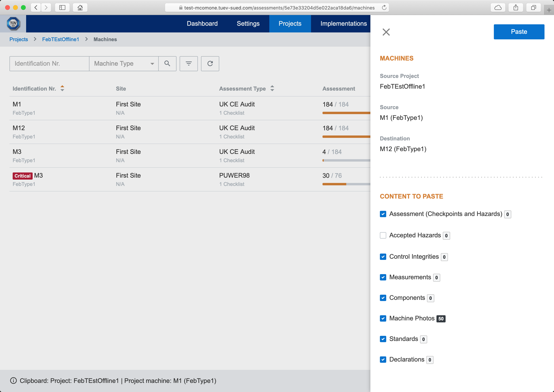Uncheck Measurements checkbox

click(x=383, y=277)
